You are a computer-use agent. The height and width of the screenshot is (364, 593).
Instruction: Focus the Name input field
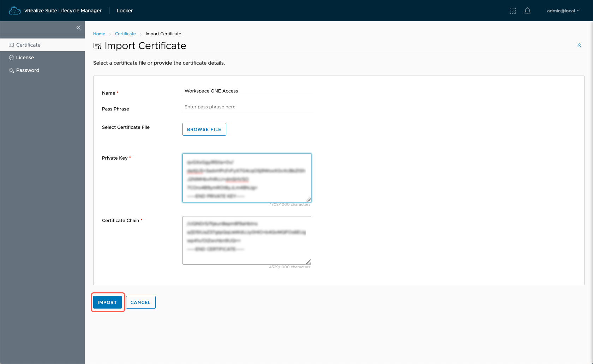[x=248, y=91]
